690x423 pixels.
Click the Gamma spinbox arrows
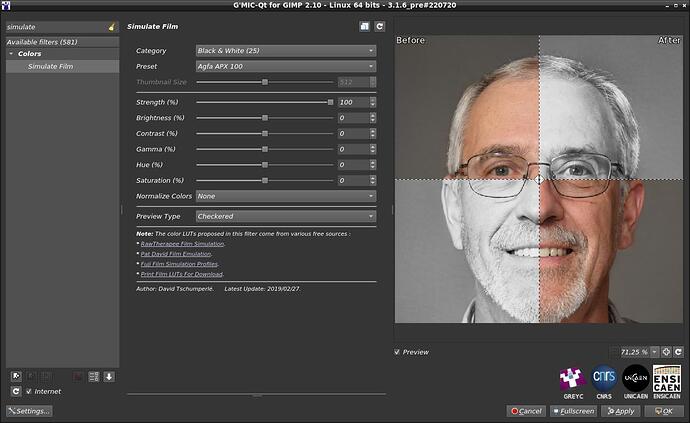point(373,149)
